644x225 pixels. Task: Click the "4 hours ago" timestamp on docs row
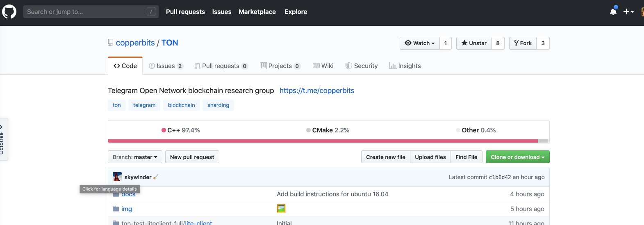(527, 194)
